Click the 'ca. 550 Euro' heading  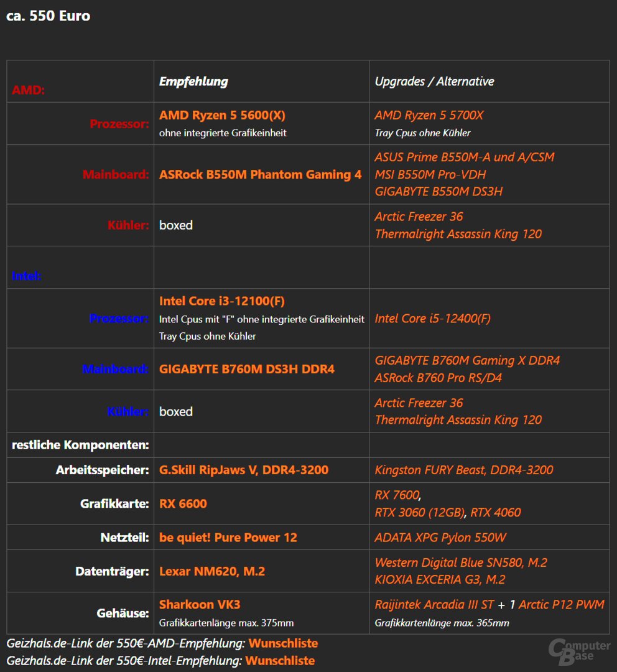click(48, 16)
